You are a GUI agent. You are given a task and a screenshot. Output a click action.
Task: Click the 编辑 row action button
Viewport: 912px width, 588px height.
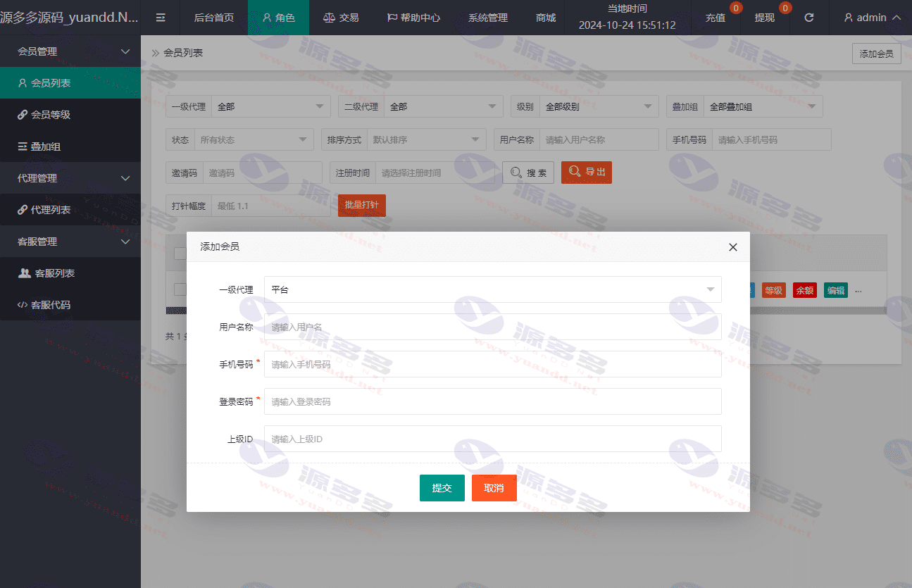[836, 290]
